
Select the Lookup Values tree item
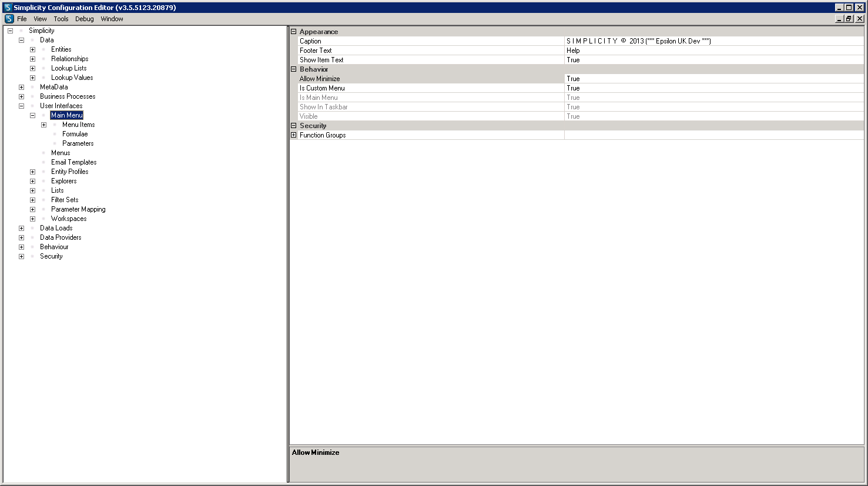coord(72,78)
